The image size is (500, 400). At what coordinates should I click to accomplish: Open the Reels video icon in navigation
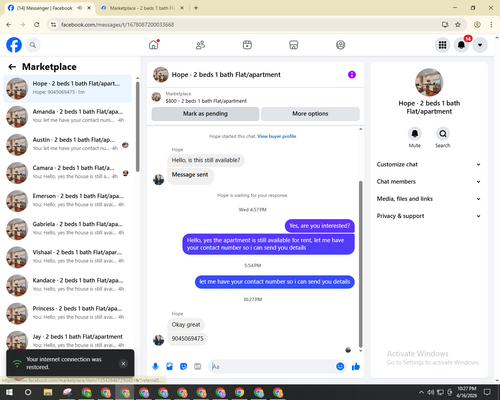247,45
